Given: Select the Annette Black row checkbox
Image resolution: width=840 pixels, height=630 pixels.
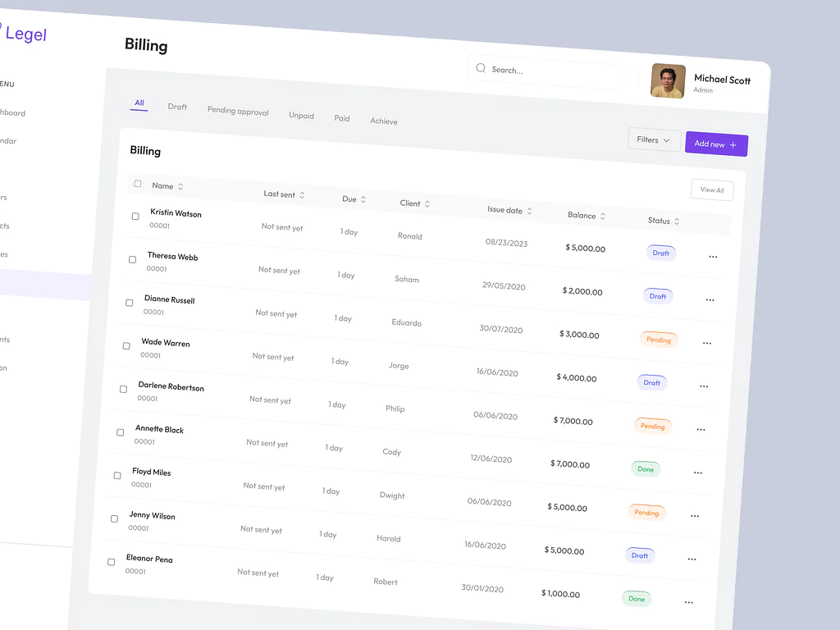Looking at the screenshot, I should (120, 431).
